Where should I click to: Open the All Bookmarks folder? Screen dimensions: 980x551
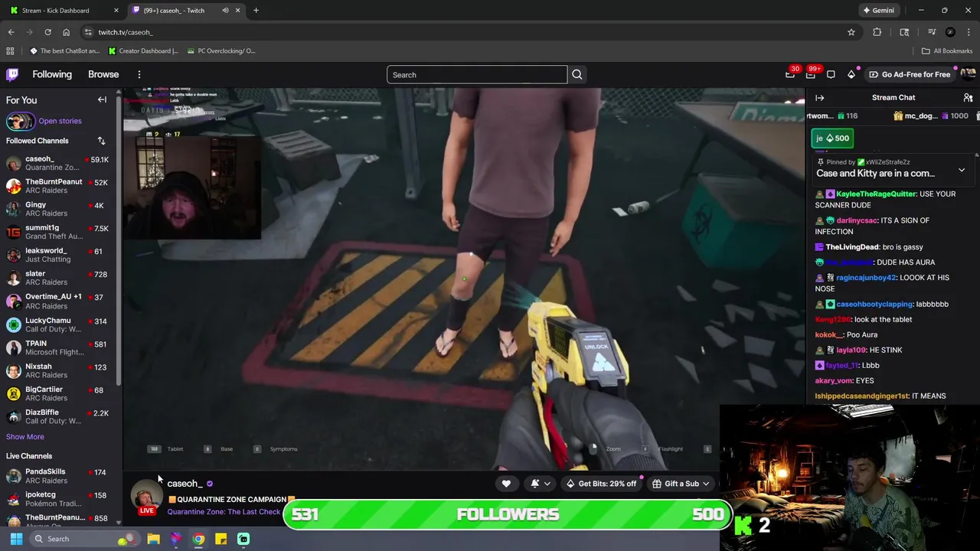coord(947,51)
